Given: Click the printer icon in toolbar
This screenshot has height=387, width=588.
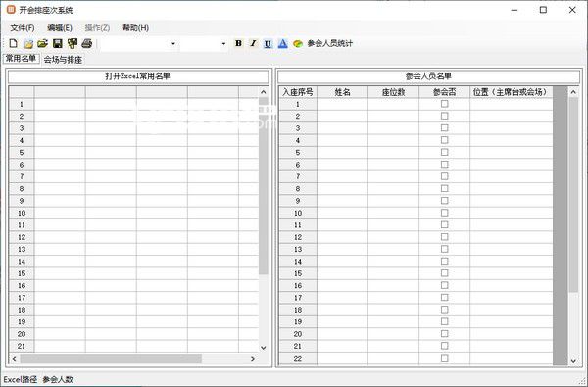Looking at the screenshot, I should [x=87, y=43].
